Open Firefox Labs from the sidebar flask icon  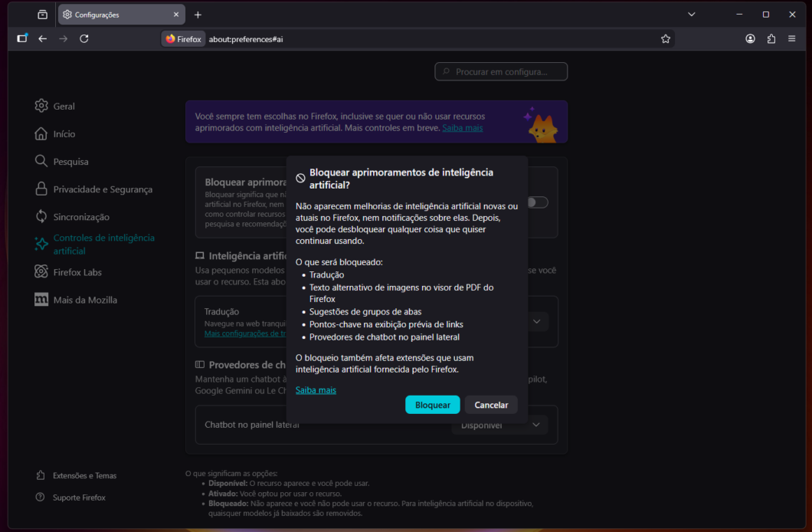tap(41, 271)
